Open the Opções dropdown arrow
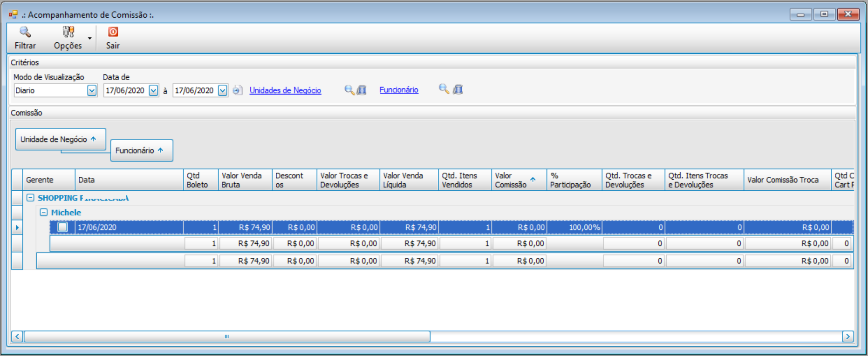868x356 pixels. pos(90,38)
